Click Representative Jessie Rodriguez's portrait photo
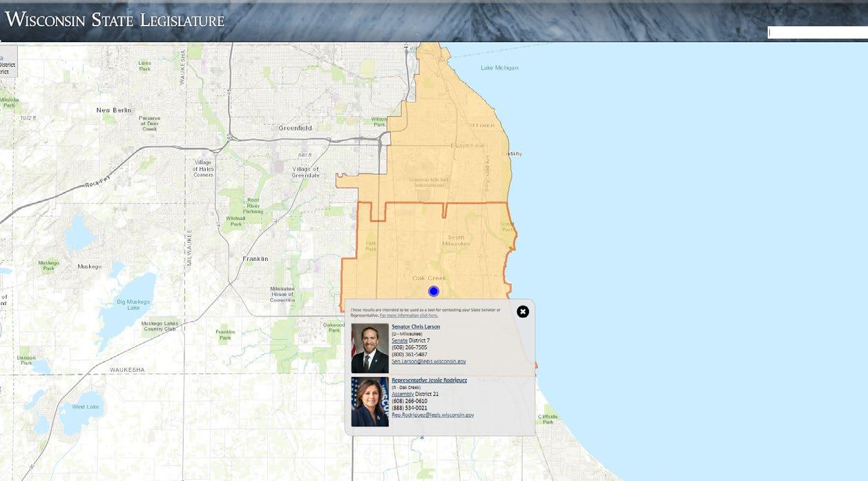Viewport: 868px width, 481px height. click(x=369, y=402)
